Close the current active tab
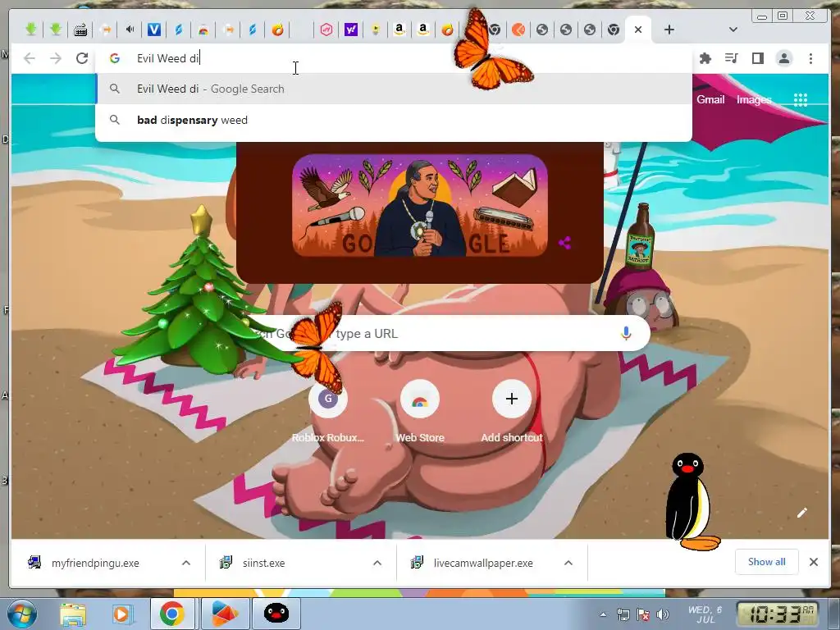The width and height of the screenshot is (840, 630). click(638, 30)
